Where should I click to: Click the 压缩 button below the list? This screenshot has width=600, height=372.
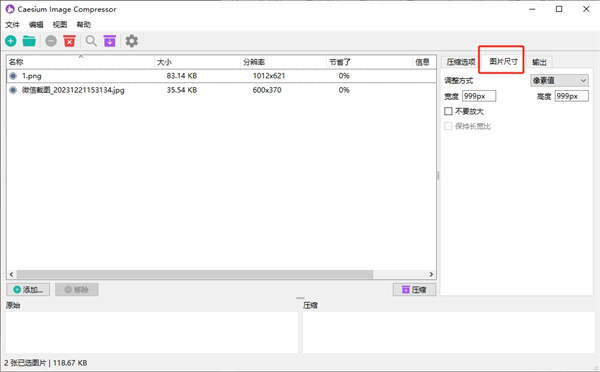click(414, 290)
